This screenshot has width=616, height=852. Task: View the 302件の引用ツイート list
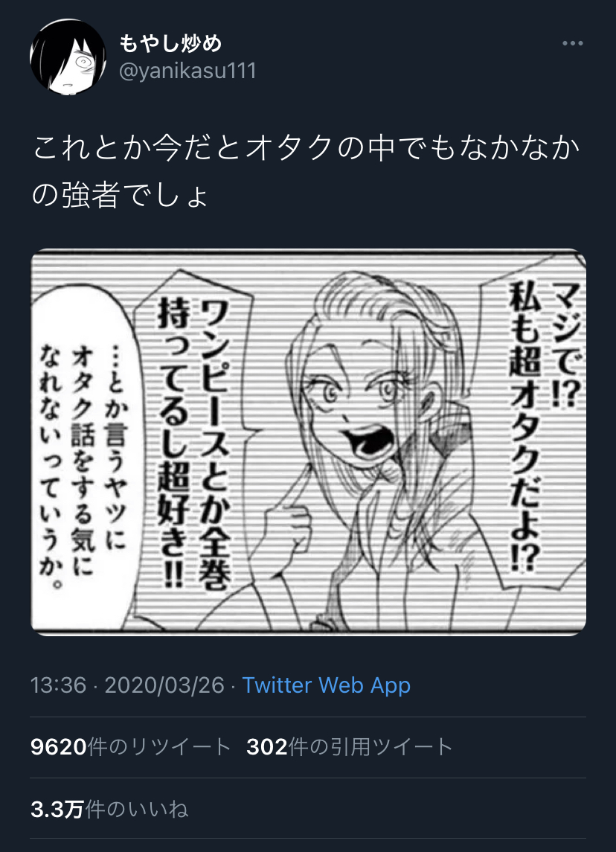[349, 747]
